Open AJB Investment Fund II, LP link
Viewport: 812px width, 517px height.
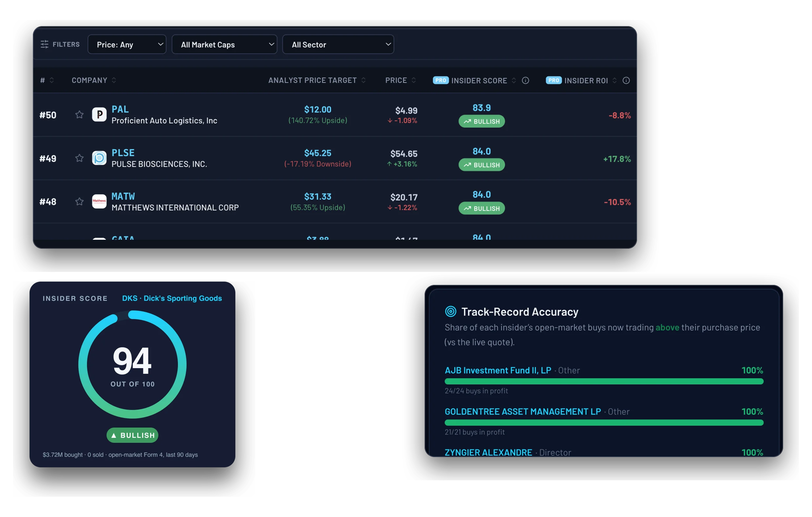click(498, 371)
